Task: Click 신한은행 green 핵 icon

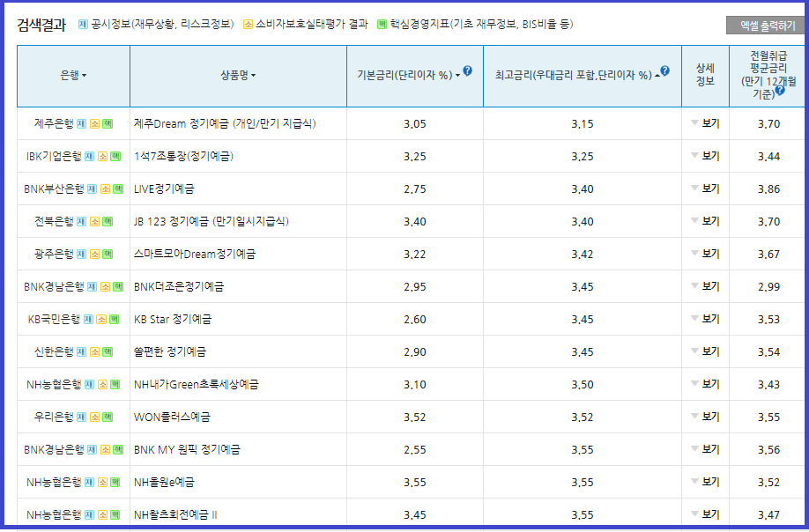Action: [x=108, y=351]
